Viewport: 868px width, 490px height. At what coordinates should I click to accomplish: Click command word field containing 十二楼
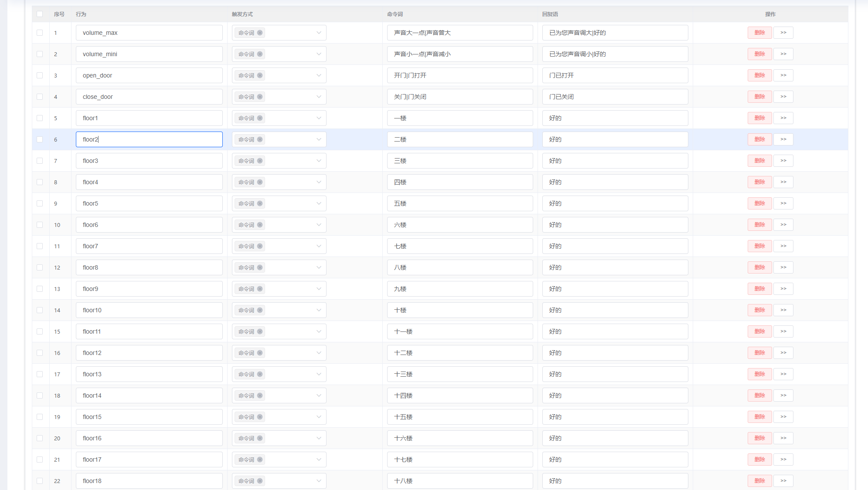(x=460, y=353)
